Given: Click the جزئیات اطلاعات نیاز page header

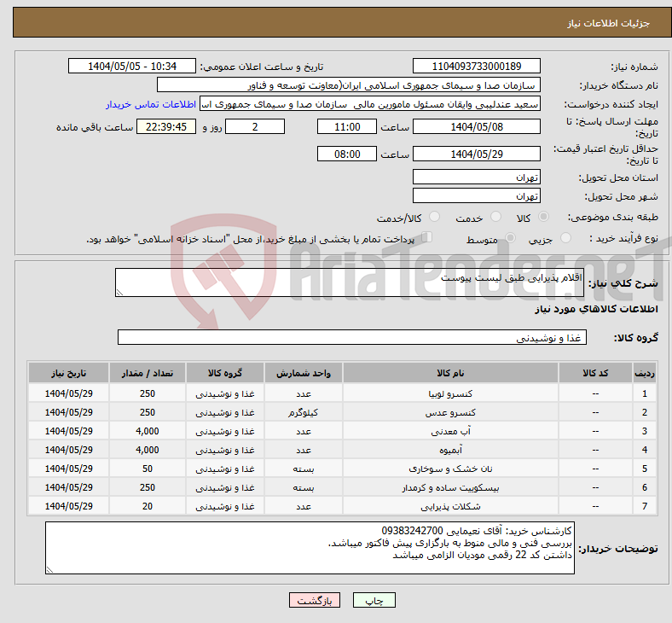Looking at the screenshot, I should [x=608, y=23].
